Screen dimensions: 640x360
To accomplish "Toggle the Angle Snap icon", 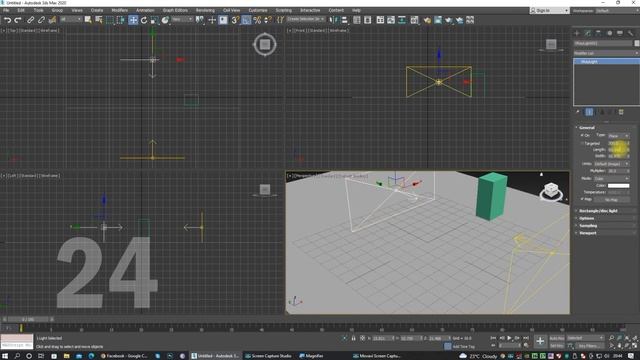I will tap(246, 20).
